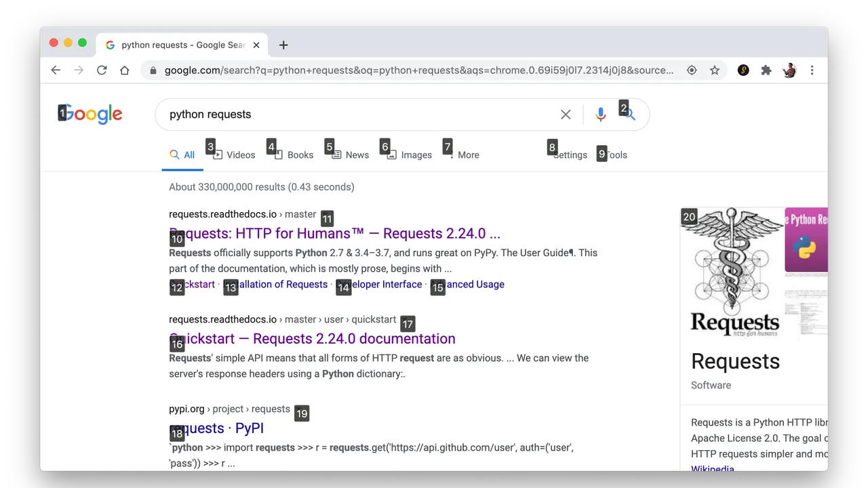Image resolution: width=868 pixels, height=488 pixels.
Task: Click inside the python requests search field
Action: tap(359, 115)
